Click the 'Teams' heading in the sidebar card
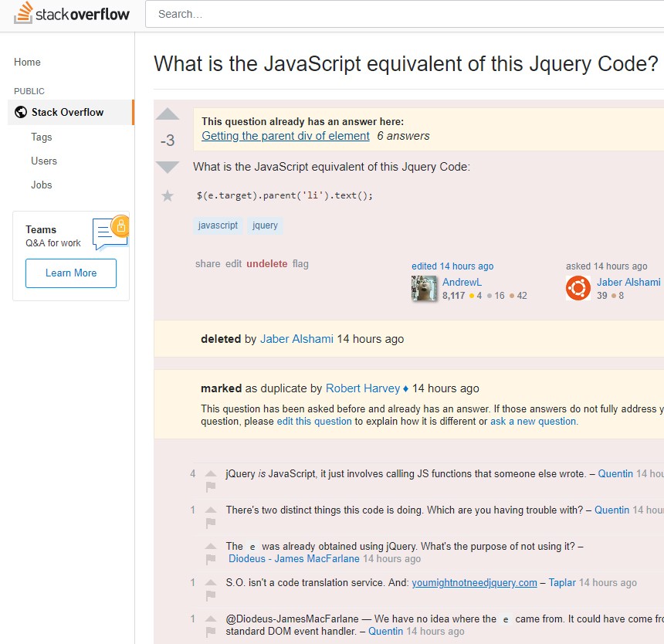664x644 pixels. pyautogui.click(x=41, y=229)
